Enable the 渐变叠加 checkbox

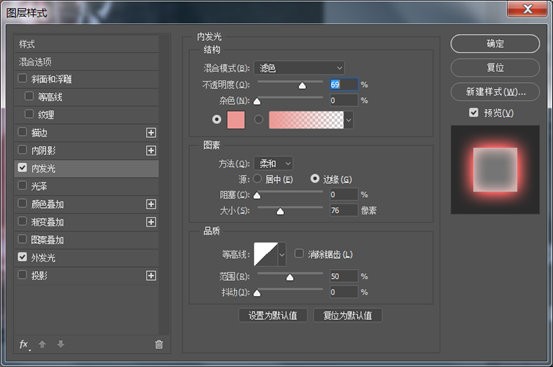tap(22, 222)
